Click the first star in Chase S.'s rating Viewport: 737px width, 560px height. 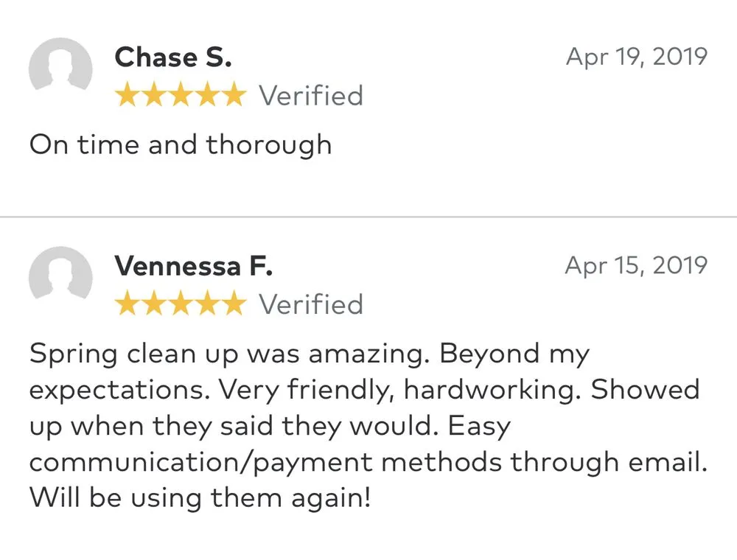(128, 96)
